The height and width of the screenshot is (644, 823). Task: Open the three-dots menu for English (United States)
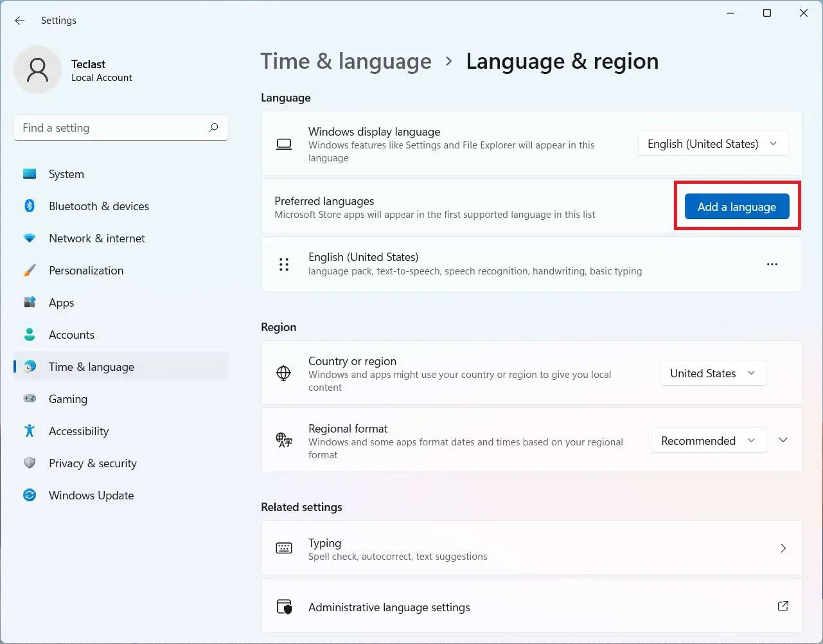click(772, 264)
